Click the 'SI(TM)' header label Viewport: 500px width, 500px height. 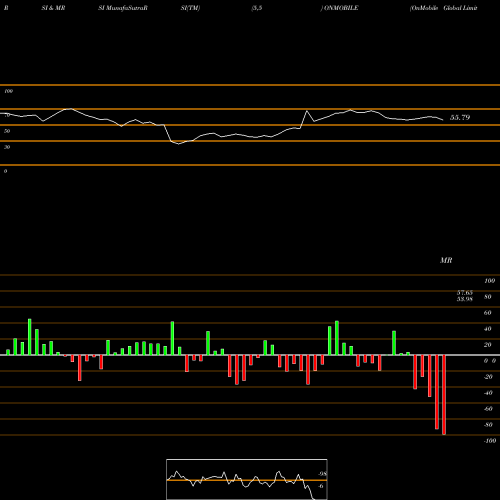(190, 8)
